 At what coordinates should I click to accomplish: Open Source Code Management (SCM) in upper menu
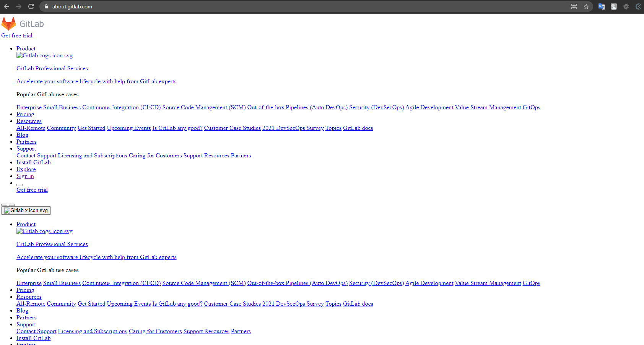pyautogui.click(x=204, y=107)
